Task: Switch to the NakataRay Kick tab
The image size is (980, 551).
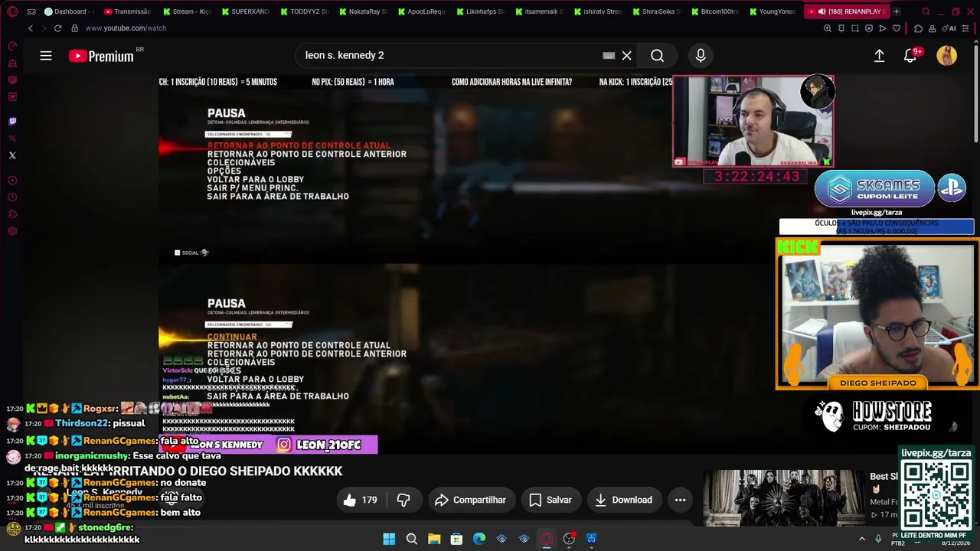Action: [x=364, y=11]
